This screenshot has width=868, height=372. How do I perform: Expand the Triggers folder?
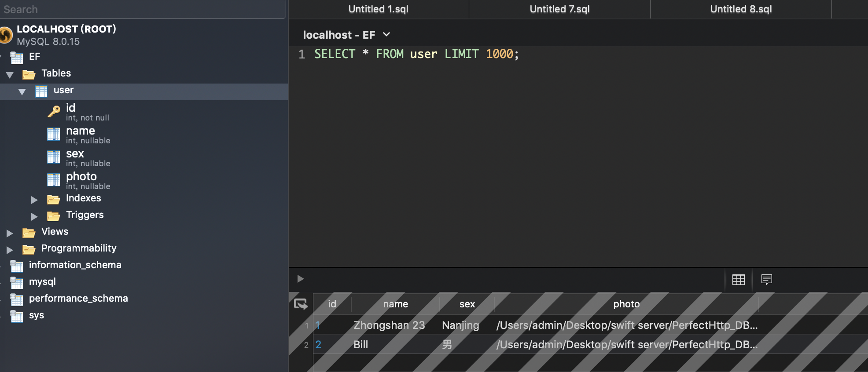pos(34,216)
